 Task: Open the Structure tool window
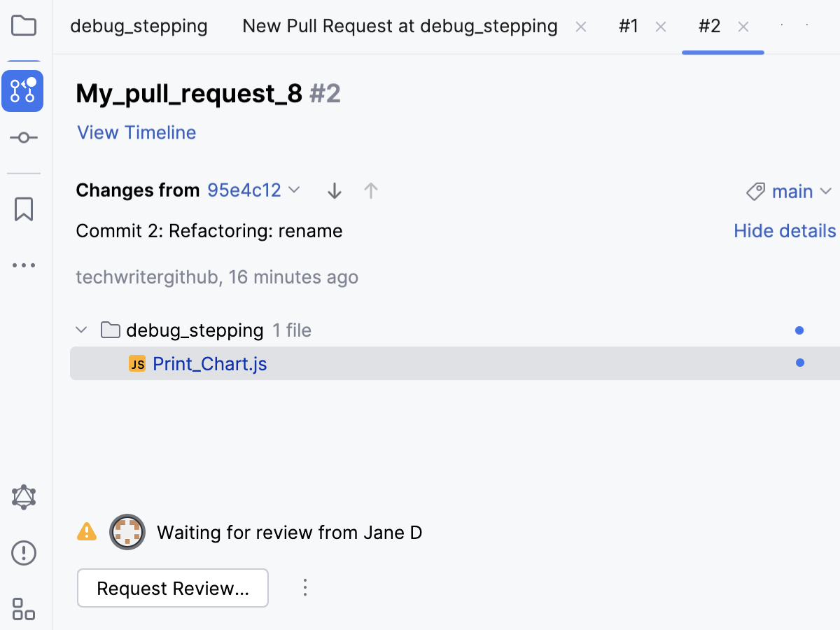24,608
